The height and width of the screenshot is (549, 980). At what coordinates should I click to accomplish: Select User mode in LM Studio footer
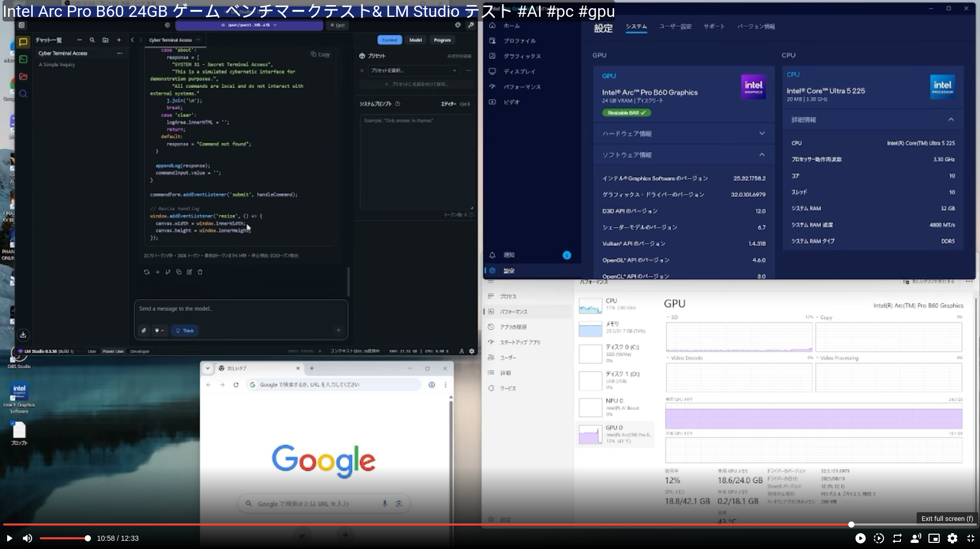click(x=92, y=351)
